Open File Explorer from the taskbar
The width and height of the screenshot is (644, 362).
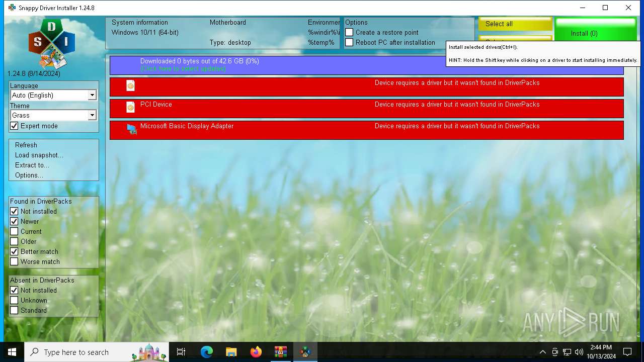pos(231,352)
